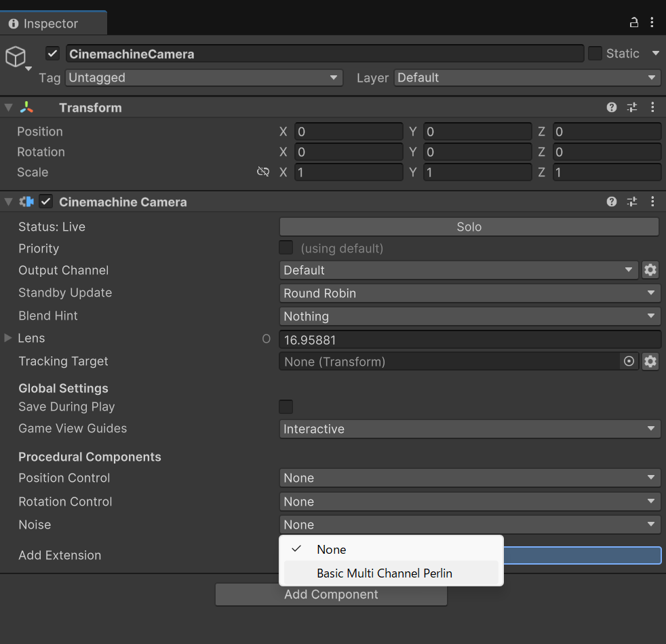The image size is (666, 644).
Task: Open the Tracking Target object picker
Action: point(629,361)
